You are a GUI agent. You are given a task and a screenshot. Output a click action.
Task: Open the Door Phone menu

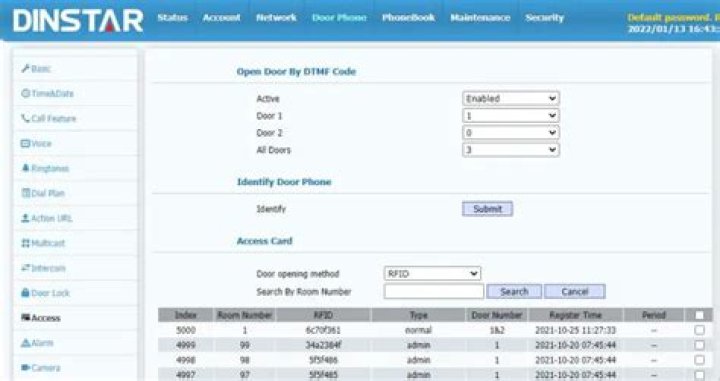point(339,17)
